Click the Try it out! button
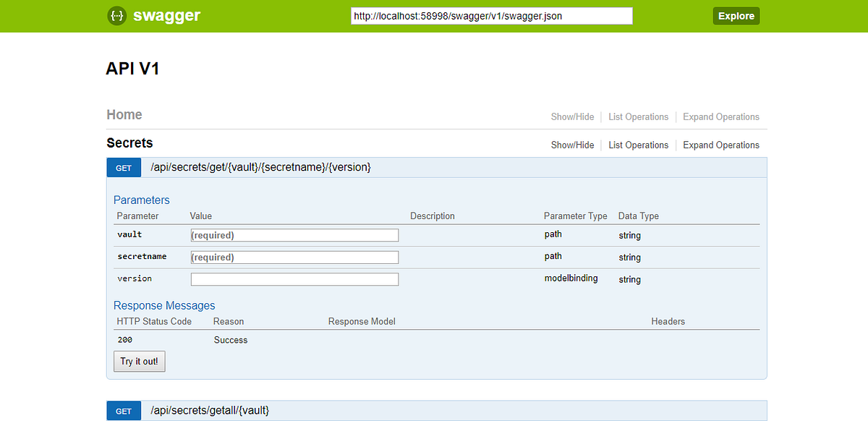Viewport: 868px width, 421px height. coord(139,361)
